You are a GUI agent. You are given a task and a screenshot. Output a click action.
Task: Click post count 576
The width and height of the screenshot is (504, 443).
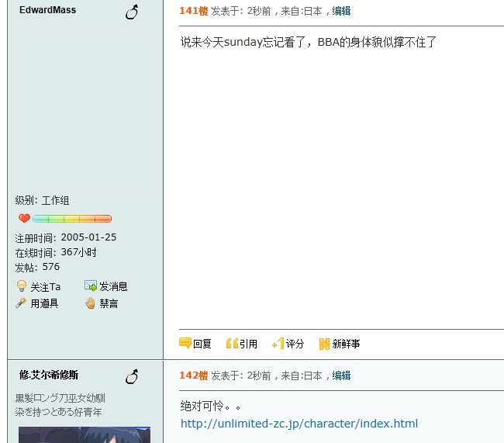click(51, 267)
